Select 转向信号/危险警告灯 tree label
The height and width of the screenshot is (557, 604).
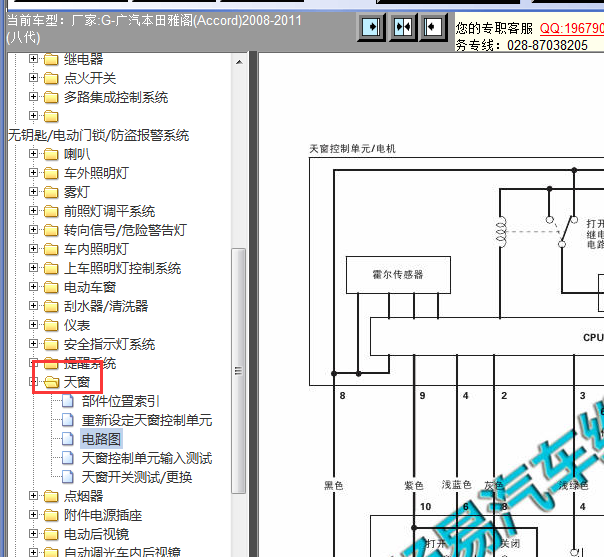coord(125,230)
